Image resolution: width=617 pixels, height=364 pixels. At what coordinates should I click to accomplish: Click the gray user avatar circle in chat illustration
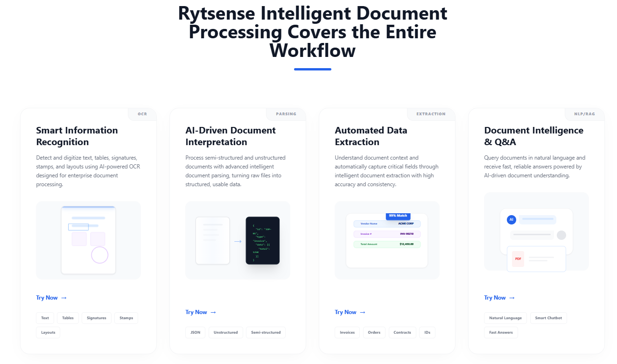tap(561, 235)
